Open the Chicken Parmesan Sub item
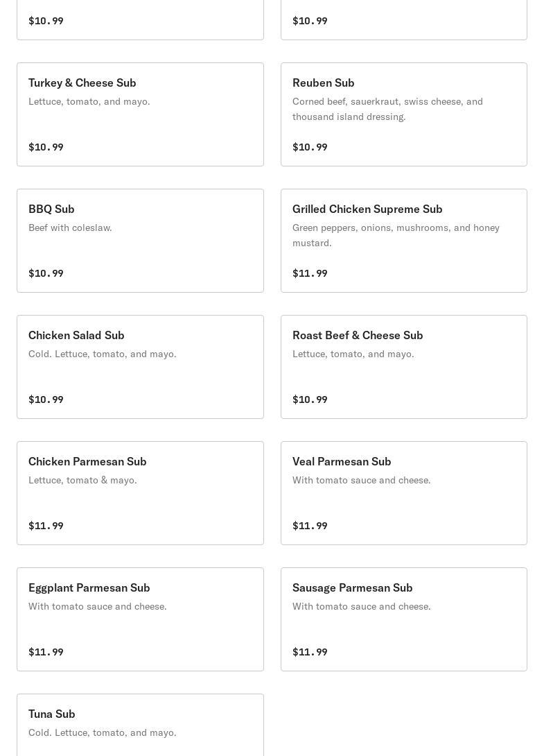 (x=140, y=493)
